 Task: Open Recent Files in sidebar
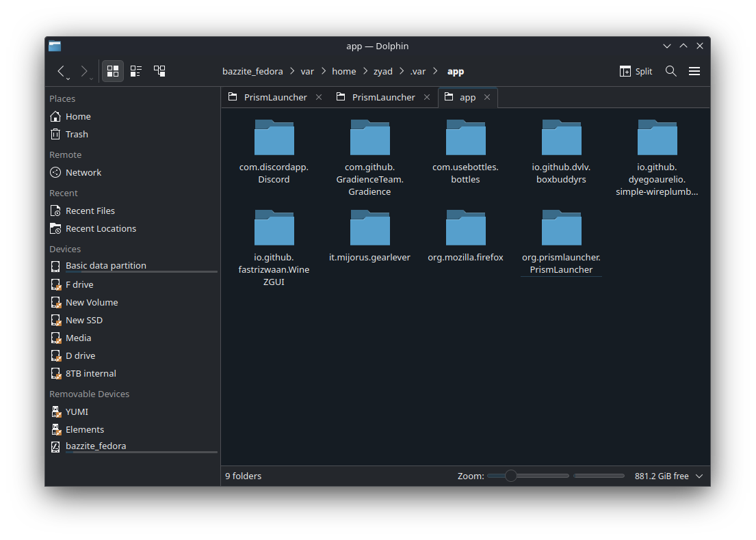pos(133,211)
